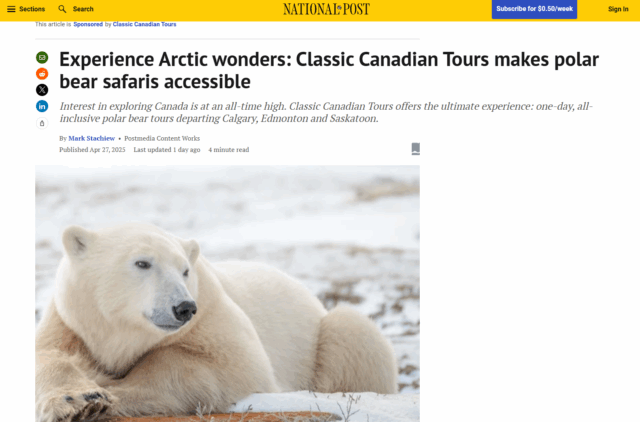The image size is (640, 422).
Task: Share the article on Reddit
Action: [42, 74]
